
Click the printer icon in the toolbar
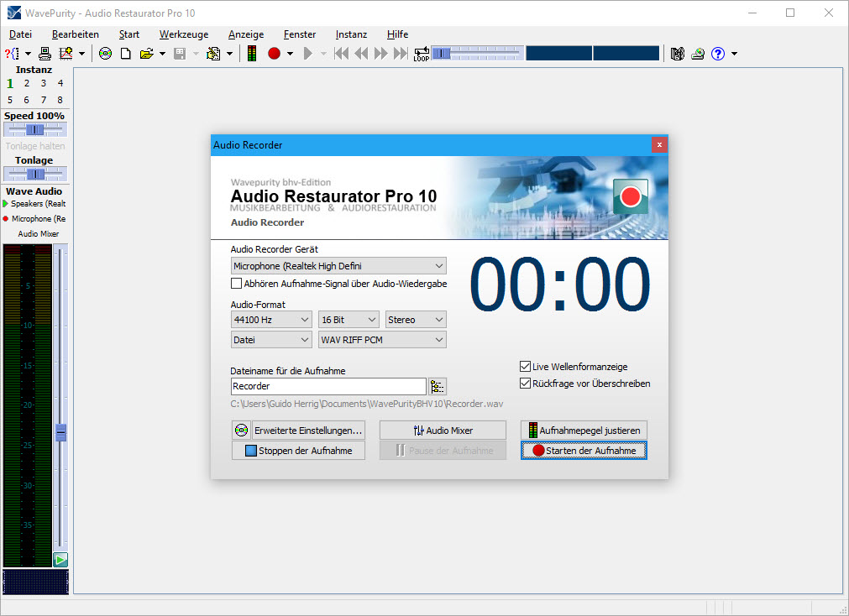[x=45, y=54]
